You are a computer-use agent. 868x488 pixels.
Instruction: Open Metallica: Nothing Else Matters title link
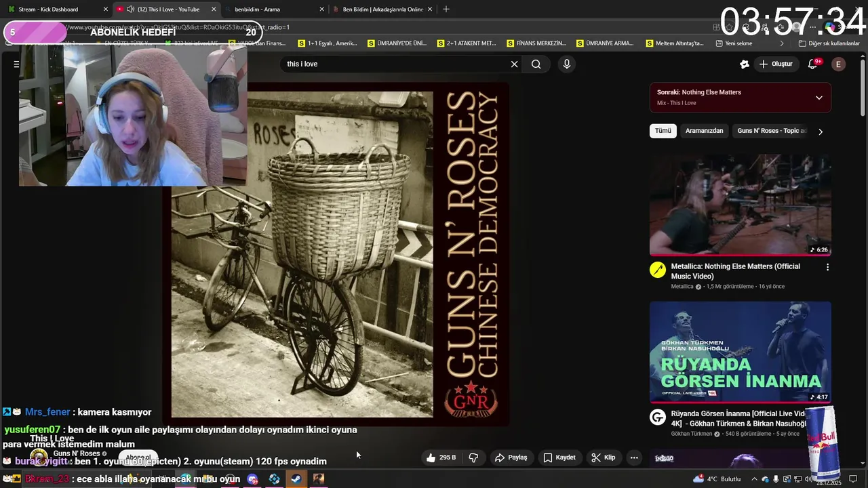click(736, 271)
